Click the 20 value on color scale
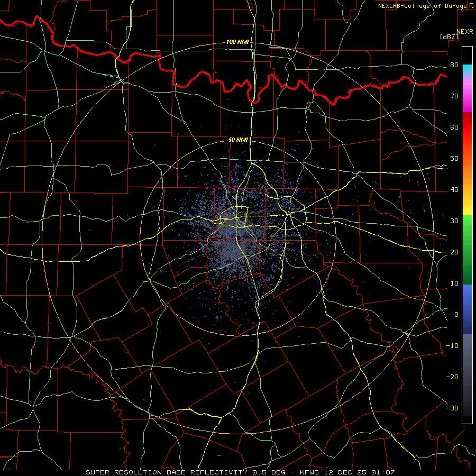Screen dimensions: 476x476 [x=454, y=252]
